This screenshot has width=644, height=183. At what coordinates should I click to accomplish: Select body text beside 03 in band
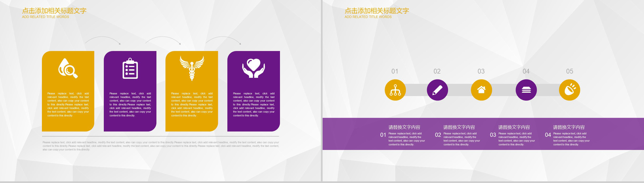point(517,139)
